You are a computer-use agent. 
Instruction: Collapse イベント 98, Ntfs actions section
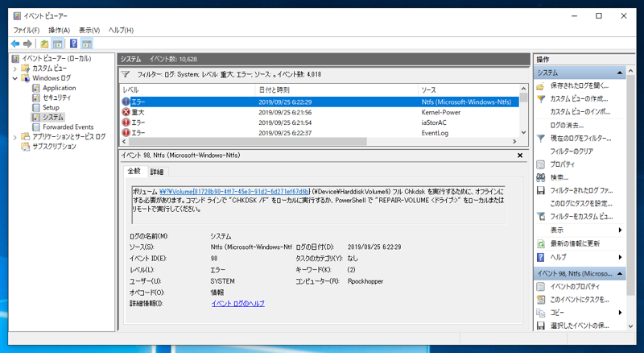point(620,273)
